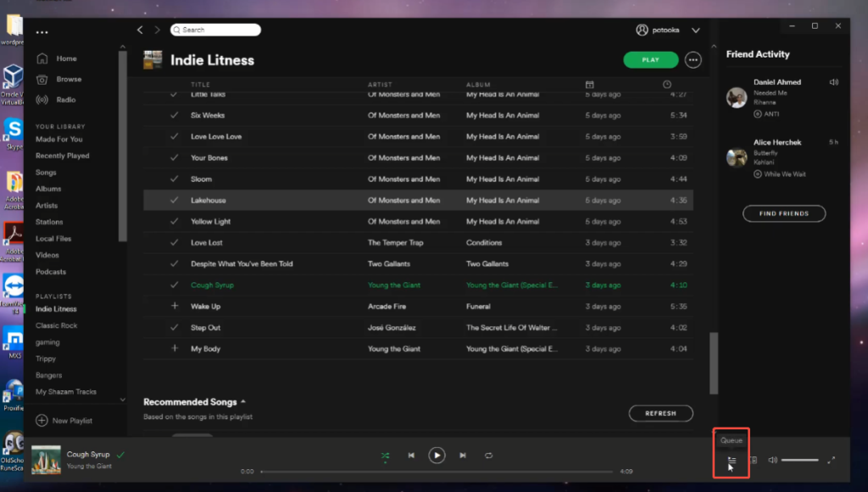Click speaker icon beside Daniel Ahmed
This screenshot has width=868, height=492.
tap(834, 82)
